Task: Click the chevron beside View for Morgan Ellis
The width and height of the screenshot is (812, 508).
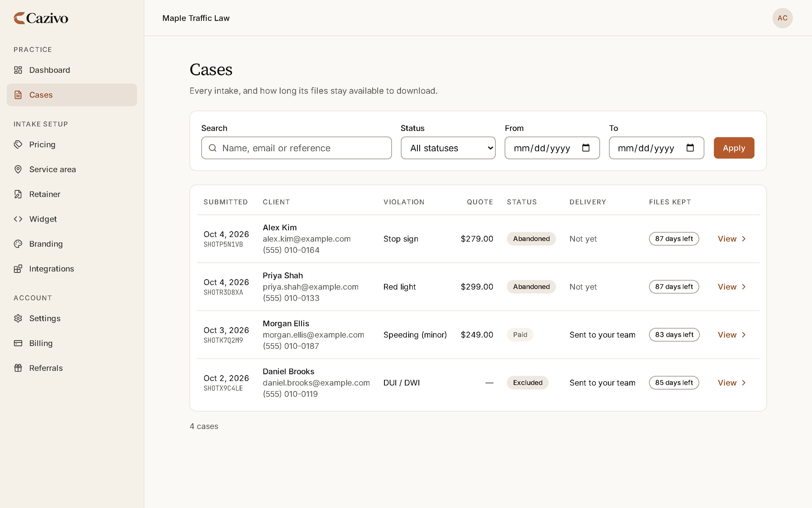Action: pos(744,335)
